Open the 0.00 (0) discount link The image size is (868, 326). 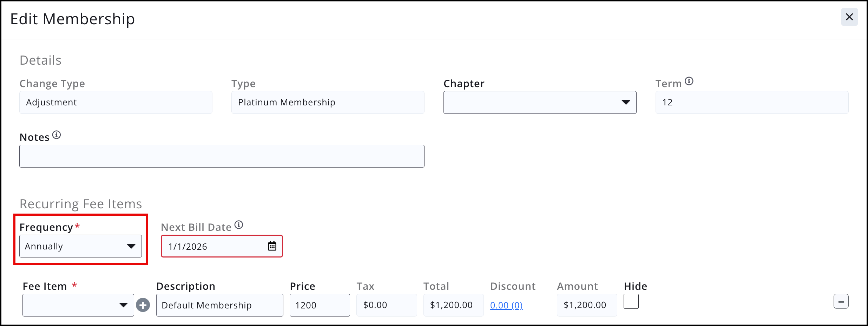506,305
